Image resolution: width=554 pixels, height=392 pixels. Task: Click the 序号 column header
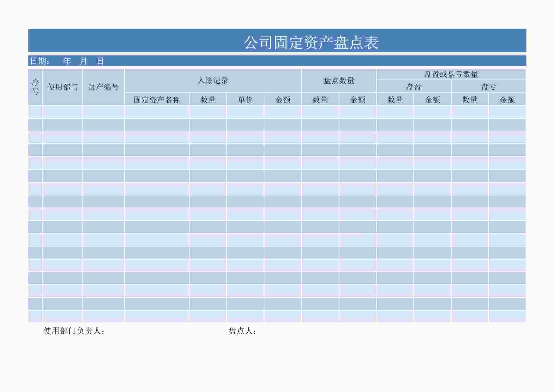[35, 87]
